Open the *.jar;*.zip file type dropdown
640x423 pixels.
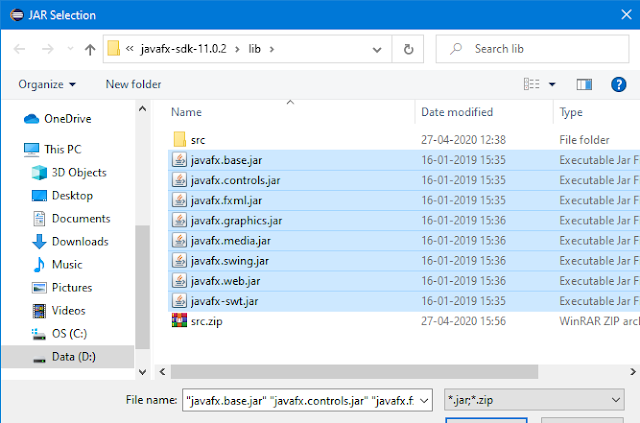point(534,400)
